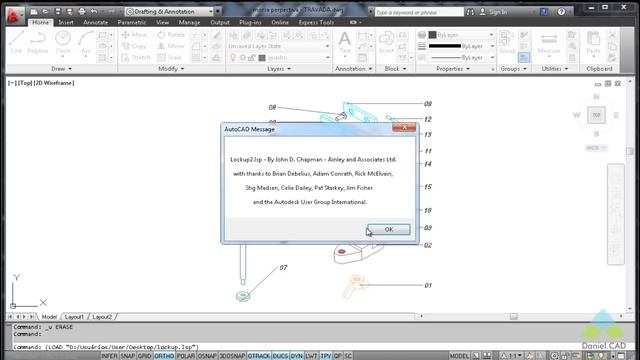
Task: Activate the Move tool
Action: tap(134, 35)
